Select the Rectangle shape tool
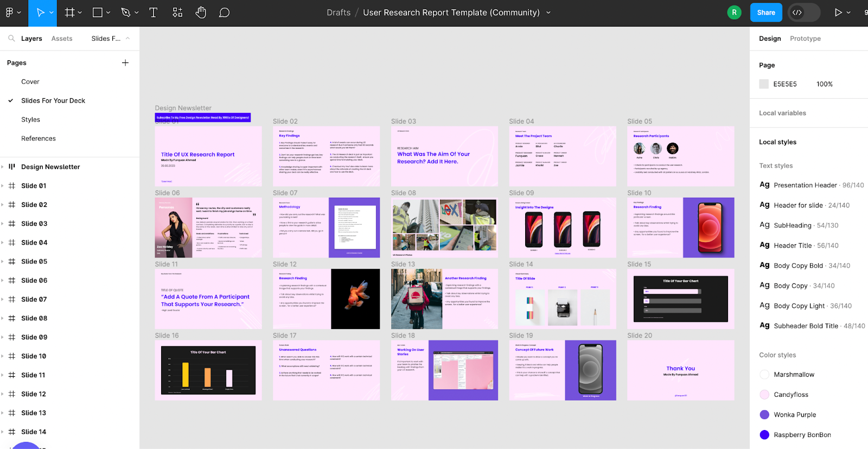Image resolution: width=868 pixels, height=449 pixels. pos(98,12)
